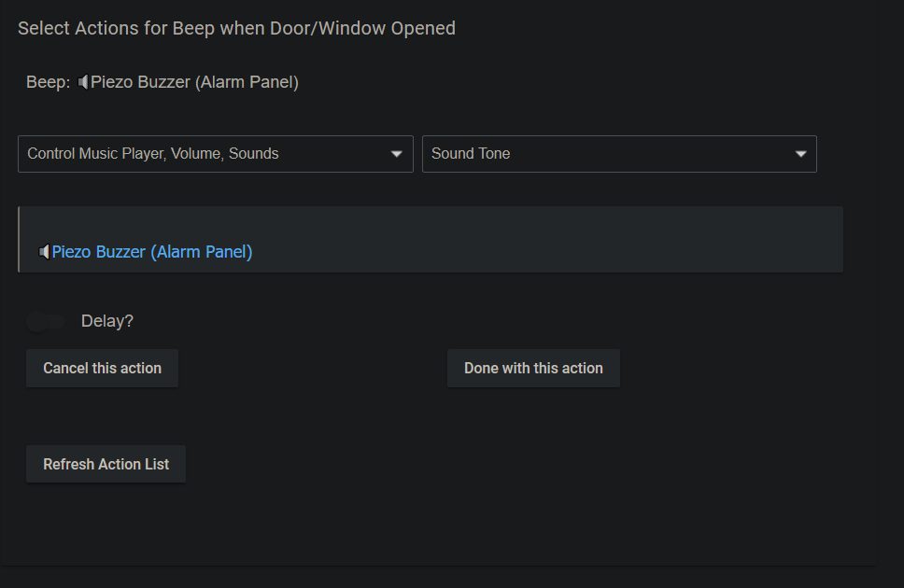Viewport: 904px width, 588px height.
Task: Enable the Delay toggle switch
Action: pos(44,322)
